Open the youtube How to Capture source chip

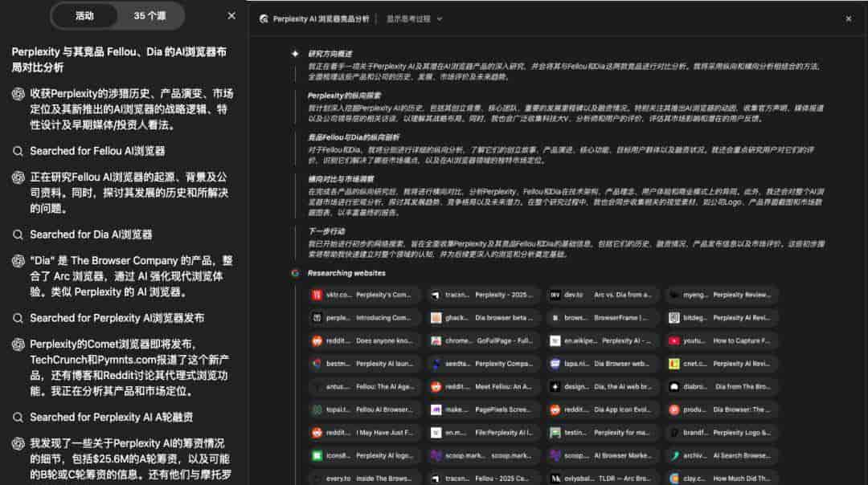point(722,340)
